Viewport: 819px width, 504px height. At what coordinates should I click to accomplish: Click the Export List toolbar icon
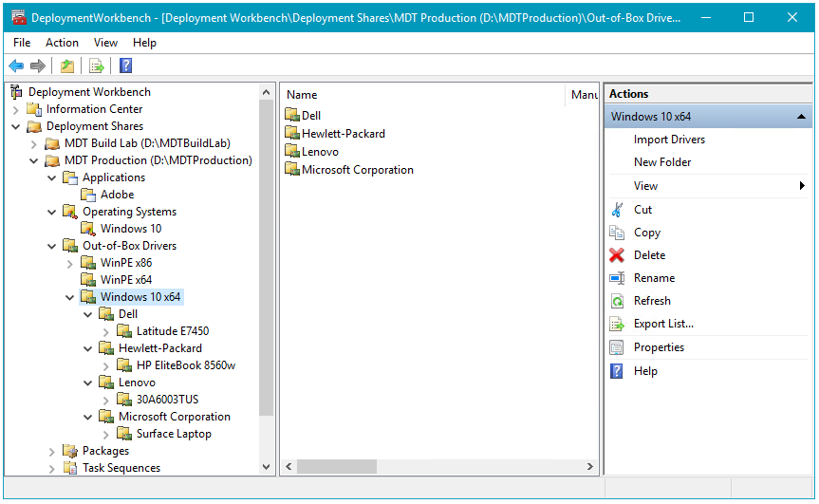(x=96, y=65)
